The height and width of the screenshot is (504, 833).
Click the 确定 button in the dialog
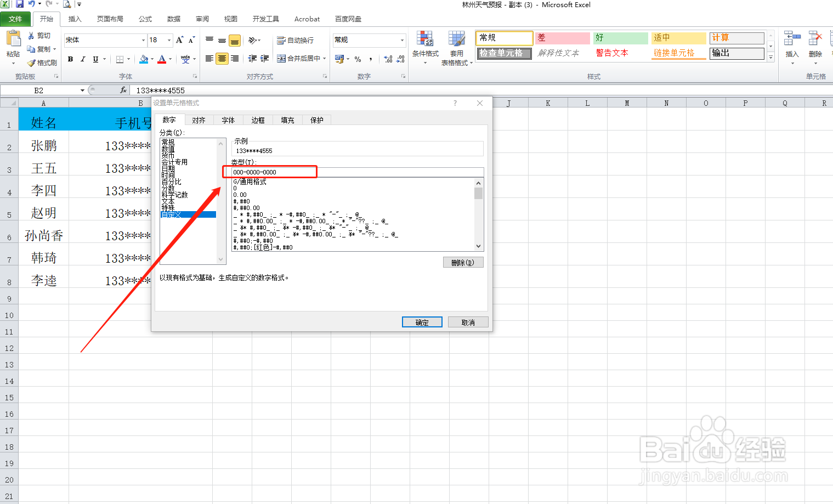point(422,322)
